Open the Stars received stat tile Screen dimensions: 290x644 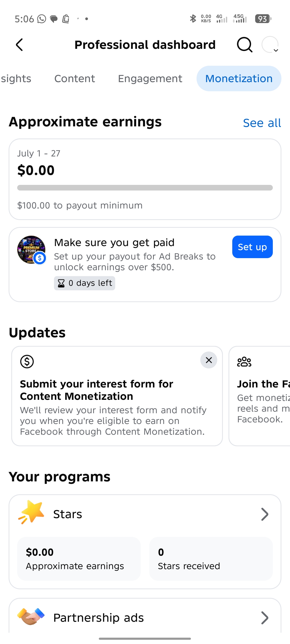click(x=211, y=559)
